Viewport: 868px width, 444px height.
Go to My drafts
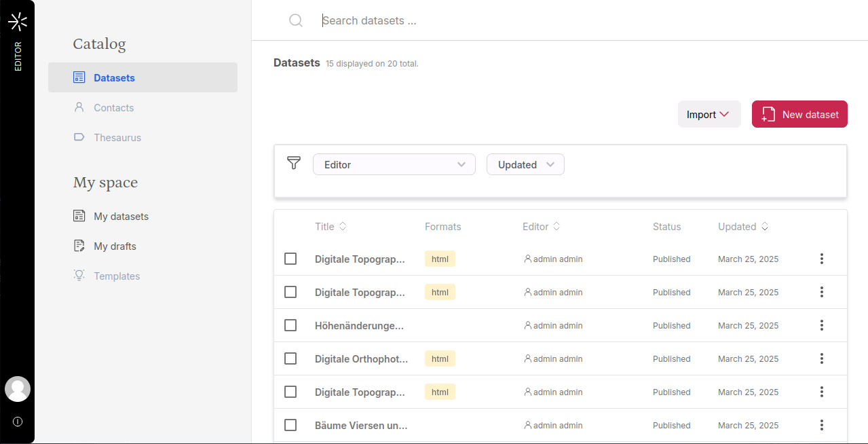point(115,246)
